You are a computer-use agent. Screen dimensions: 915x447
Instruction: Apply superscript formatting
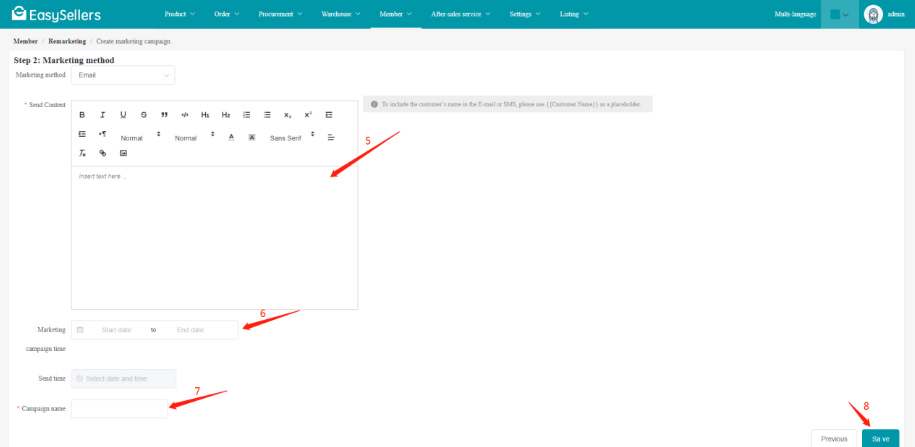pyautogui.click(x=308, y=115)
